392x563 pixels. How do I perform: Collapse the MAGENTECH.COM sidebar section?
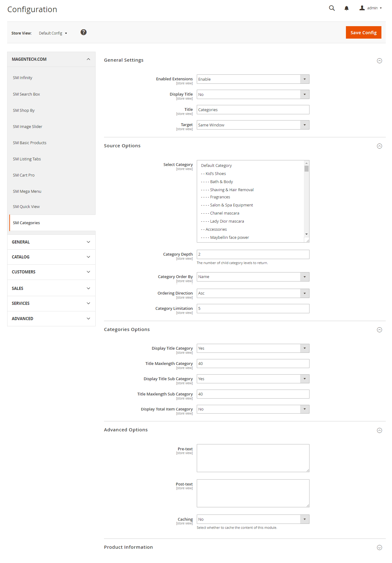[51, 59]
